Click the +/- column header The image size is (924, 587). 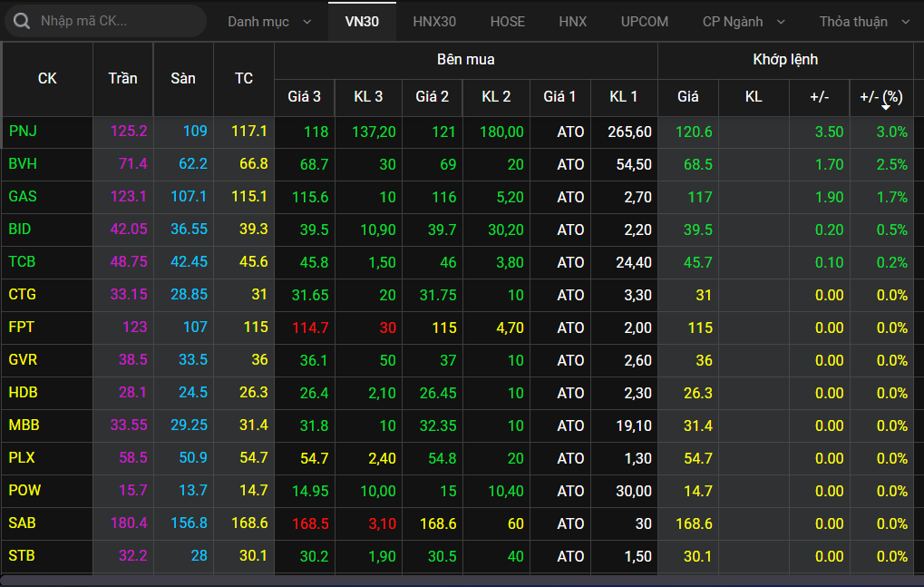819,97
